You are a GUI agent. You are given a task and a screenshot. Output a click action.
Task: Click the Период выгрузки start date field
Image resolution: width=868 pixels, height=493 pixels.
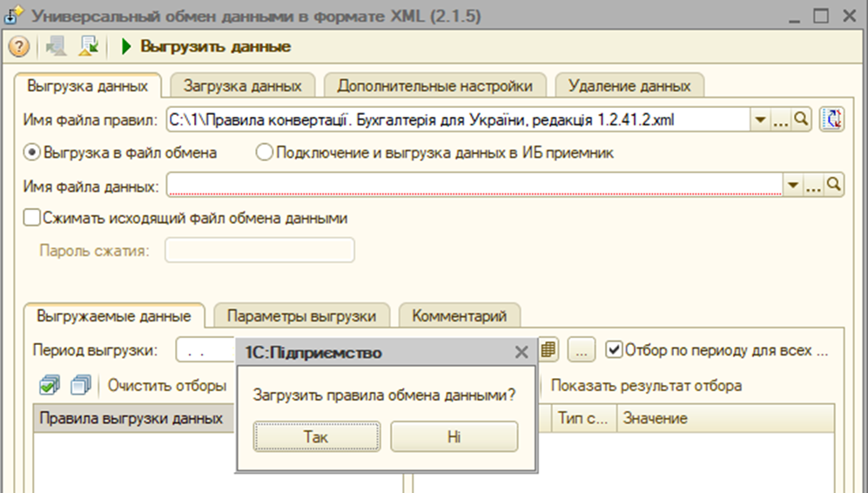point(205,350)
